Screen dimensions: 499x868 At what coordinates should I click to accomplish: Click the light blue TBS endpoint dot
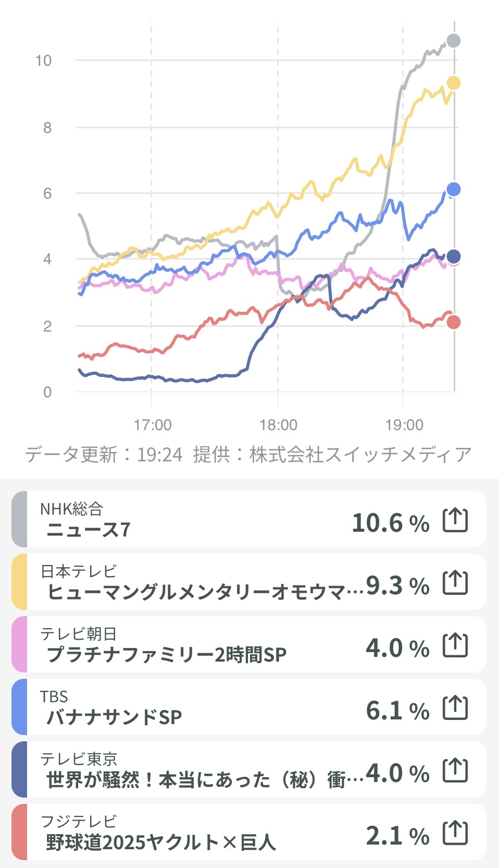(454, 189)
